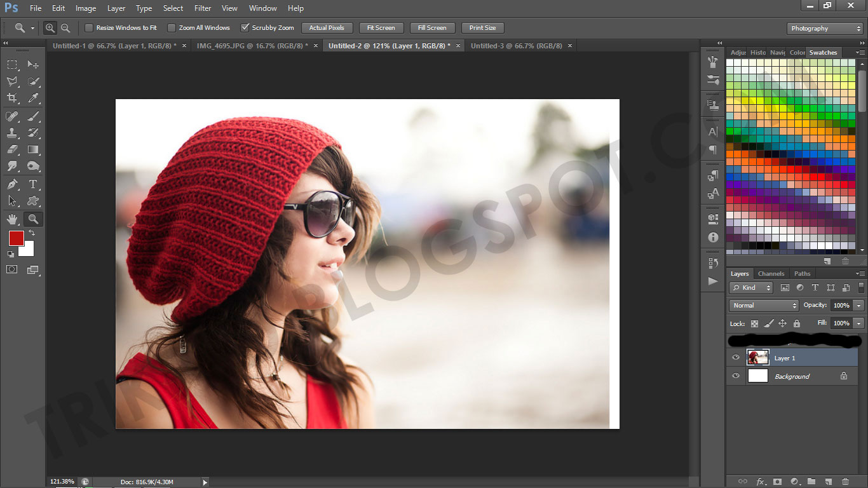Click the red foreground color swatch
Viewport: 868px width, 488px height.
click(16, 238)
